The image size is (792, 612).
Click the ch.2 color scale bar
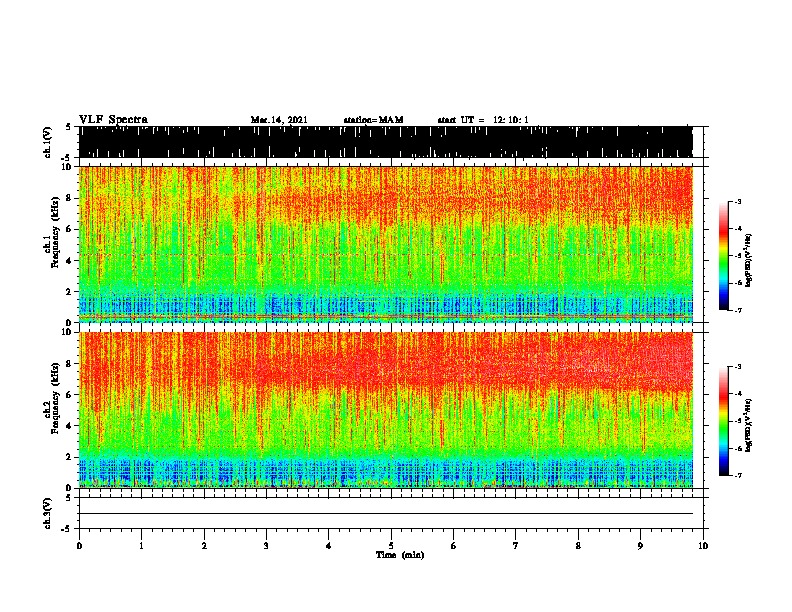723,421
